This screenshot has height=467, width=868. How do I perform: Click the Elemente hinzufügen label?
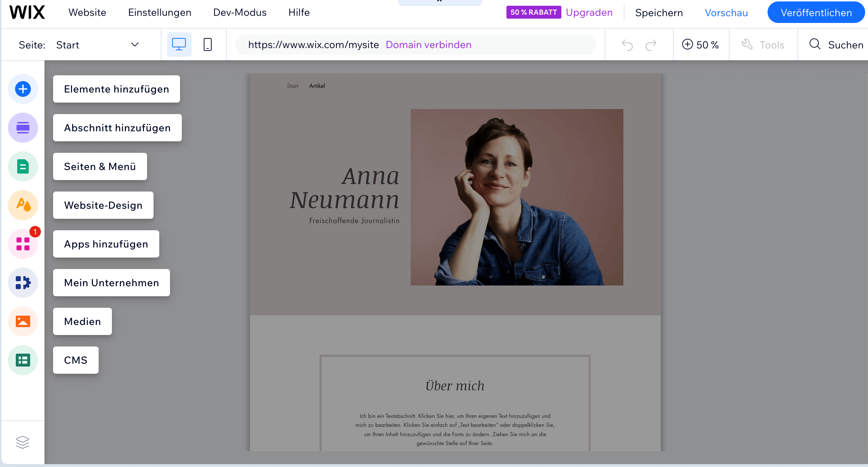[117, 89]
